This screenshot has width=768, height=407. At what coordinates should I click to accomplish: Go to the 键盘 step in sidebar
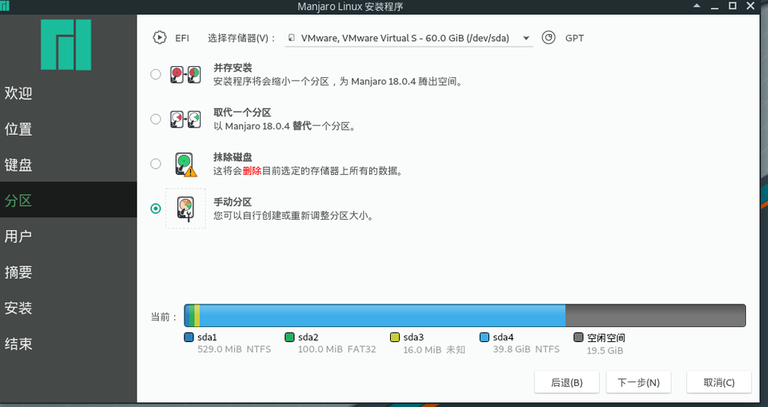point(68,165)
